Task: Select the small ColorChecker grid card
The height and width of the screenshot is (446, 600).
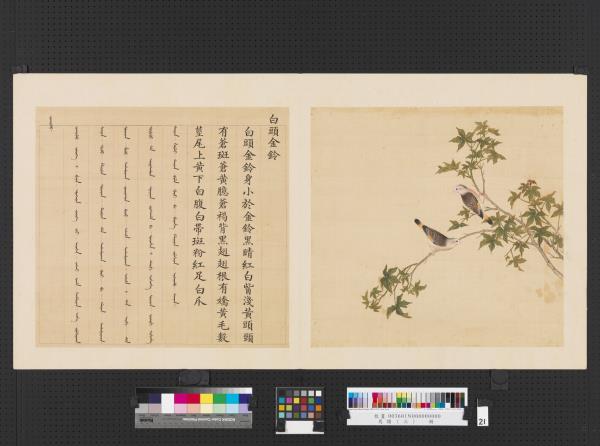Action: point(300,410)
